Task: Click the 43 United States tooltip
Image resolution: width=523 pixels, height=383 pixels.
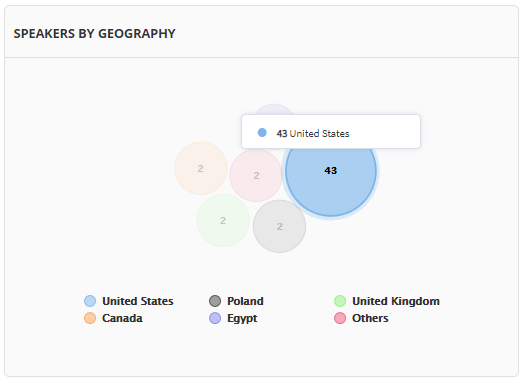Action: point(331,131)
